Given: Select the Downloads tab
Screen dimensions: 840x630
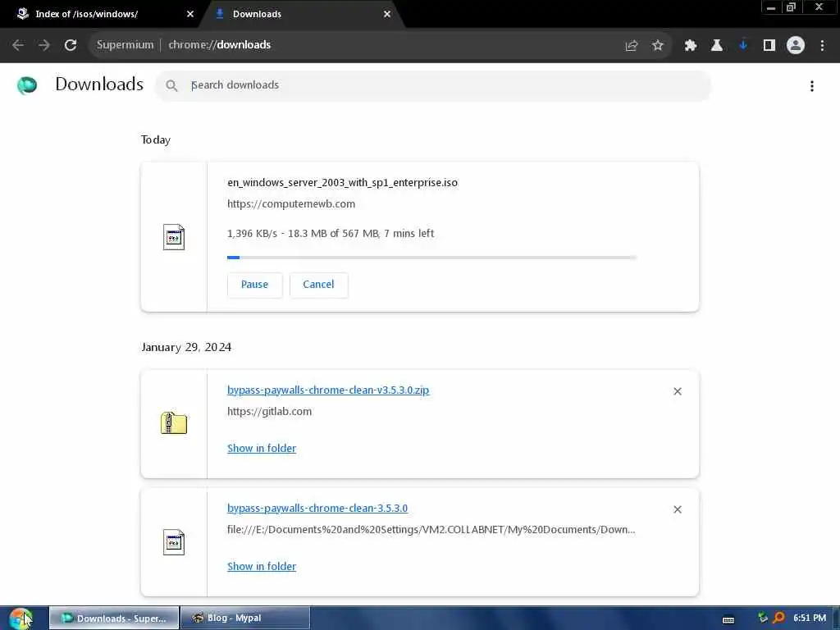Looking at the screenshot, I should click(x=302, y=14).
